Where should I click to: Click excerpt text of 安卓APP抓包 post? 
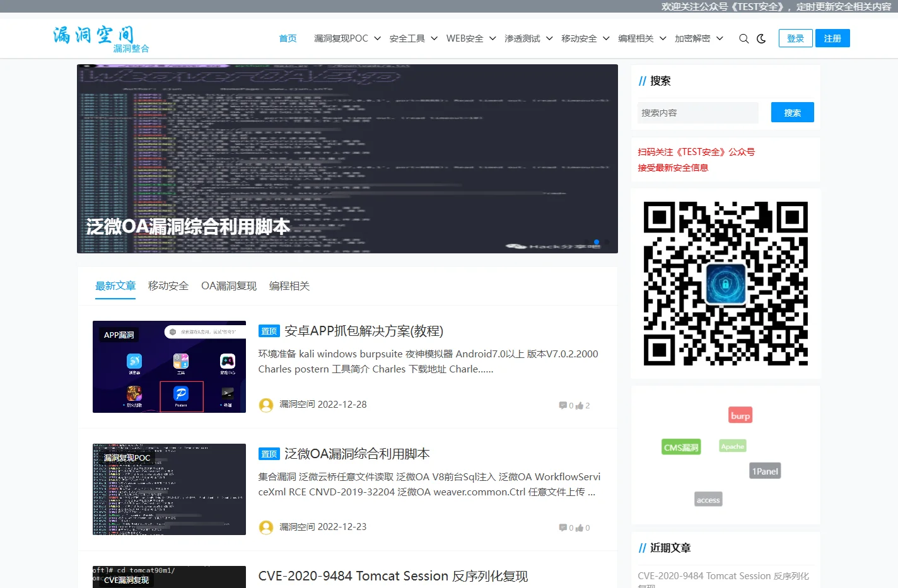pyautogui.click(x=428, y=361)
